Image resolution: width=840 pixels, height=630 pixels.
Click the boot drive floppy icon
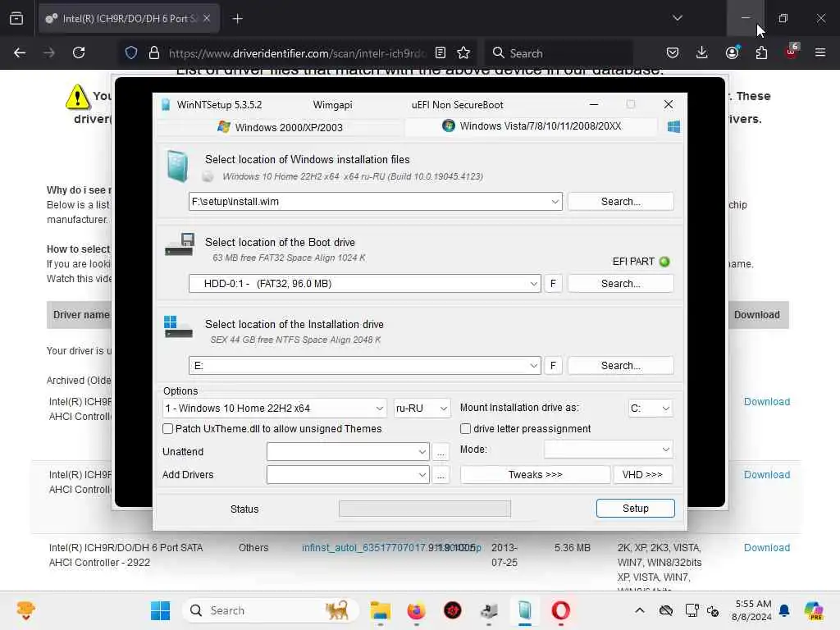click(179, 244)
